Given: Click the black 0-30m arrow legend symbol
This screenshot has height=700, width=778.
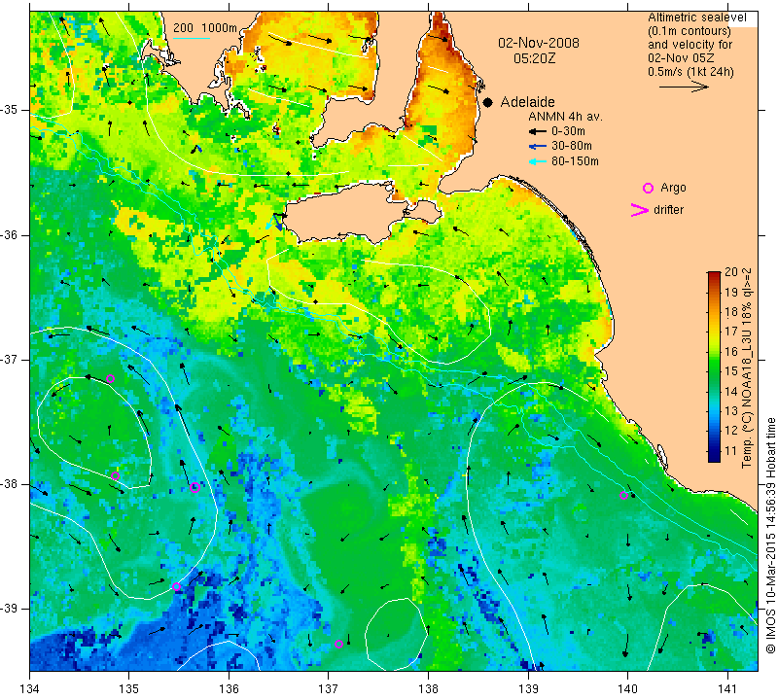Looking at the screenshot, I should click(x=537, y=131).
